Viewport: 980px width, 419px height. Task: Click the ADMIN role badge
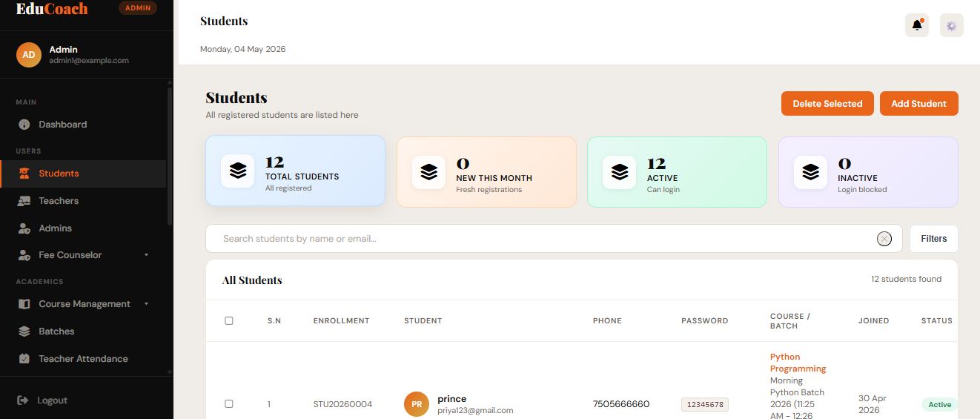138,8
